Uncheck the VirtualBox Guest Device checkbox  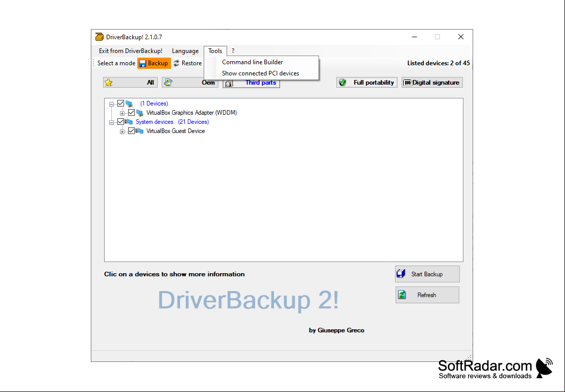click(x=132, y=131)
